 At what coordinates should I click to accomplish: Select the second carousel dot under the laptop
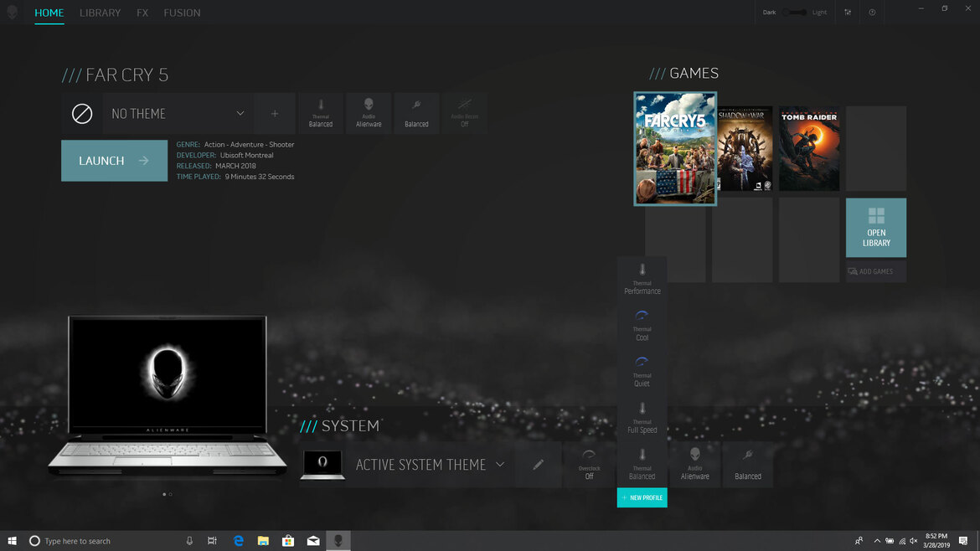(x=171, y=494)
